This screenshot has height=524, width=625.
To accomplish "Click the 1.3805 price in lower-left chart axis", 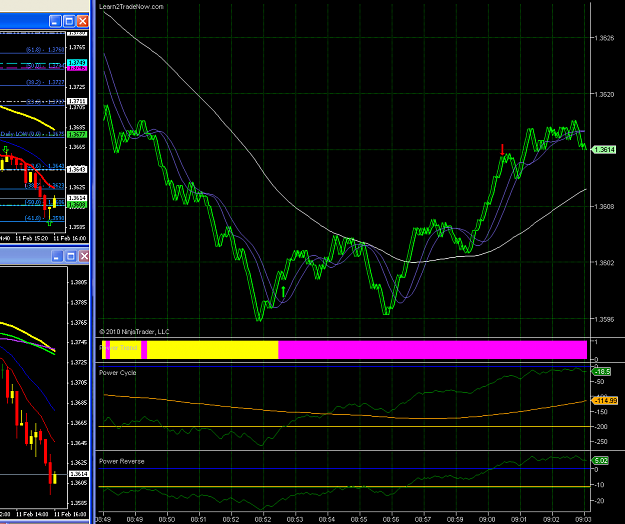I will (79, 282).
